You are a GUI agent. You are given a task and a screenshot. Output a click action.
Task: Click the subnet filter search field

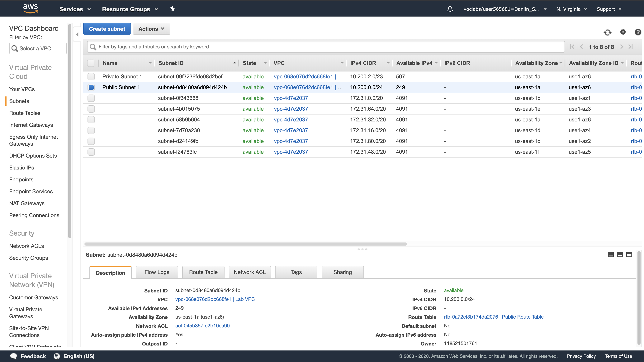[x=325, y=47]
